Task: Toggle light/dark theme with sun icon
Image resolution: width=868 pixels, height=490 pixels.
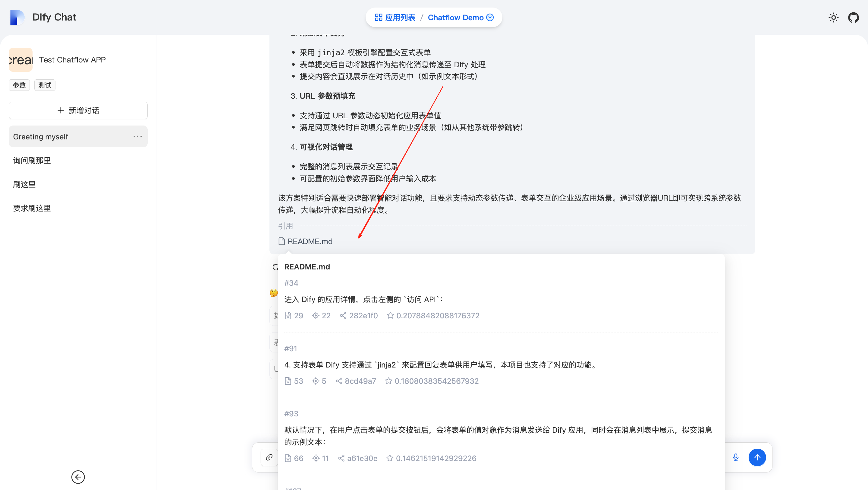Action: pos(834,17)
